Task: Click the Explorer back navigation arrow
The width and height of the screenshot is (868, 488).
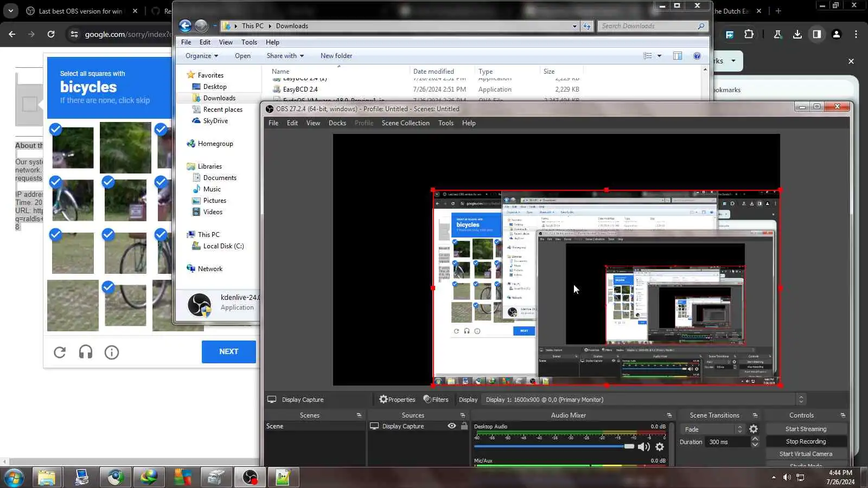Action: tap(185, 25)
